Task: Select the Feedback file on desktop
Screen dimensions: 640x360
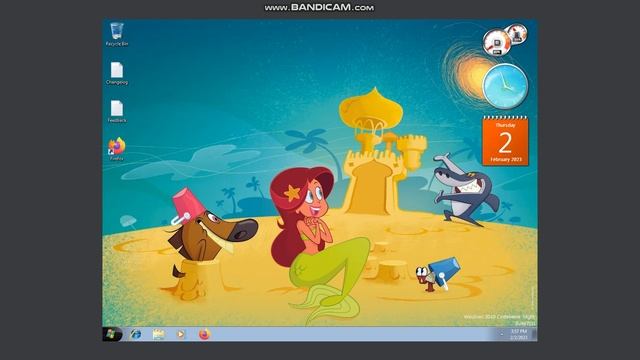Action: click(117, 111)
